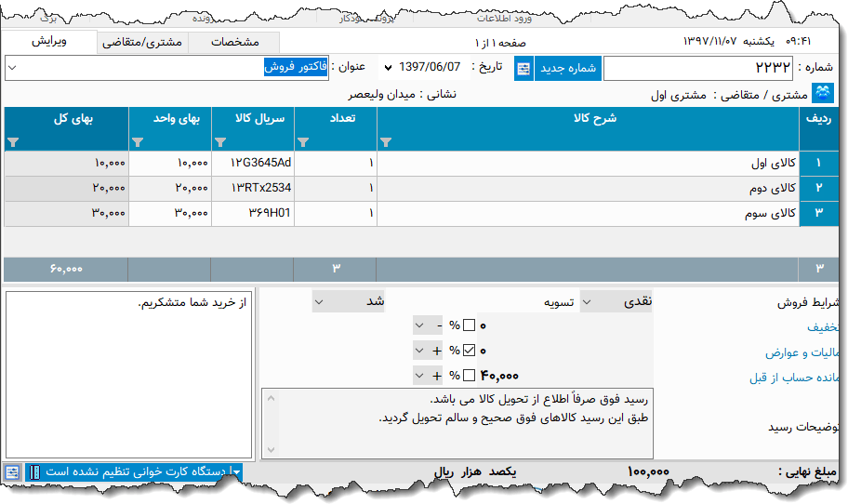Click the شماره جدید button
This screenshot has height=504, width=848.
pyautogui.click(x=568, y=68)
